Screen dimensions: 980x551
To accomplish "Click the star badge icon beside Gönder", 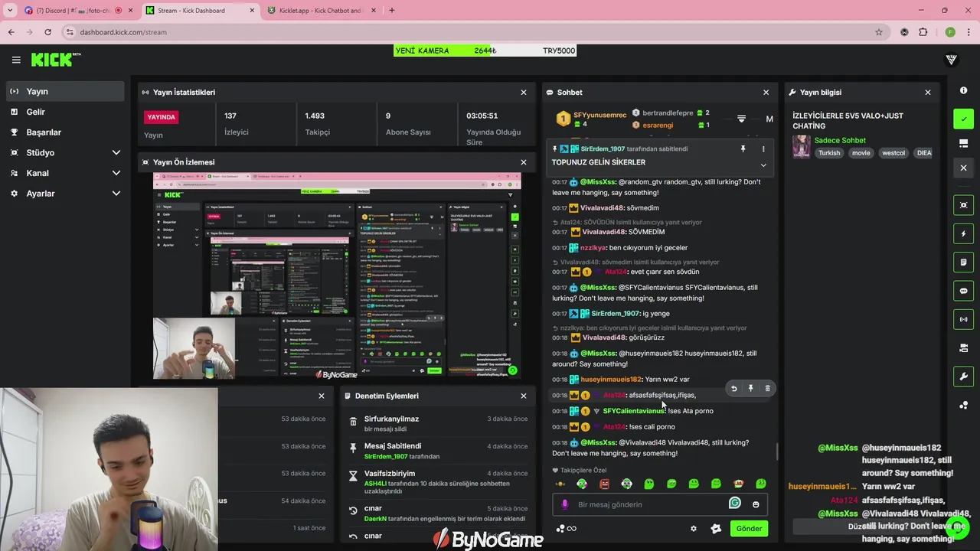I will 716,528.
